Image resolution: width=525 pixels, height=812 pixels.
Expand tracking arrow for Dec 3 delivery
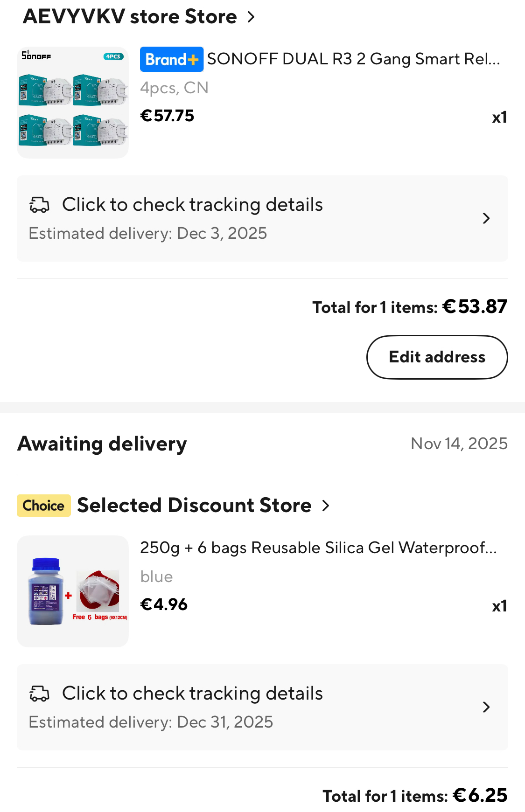(x=486, y=218)
